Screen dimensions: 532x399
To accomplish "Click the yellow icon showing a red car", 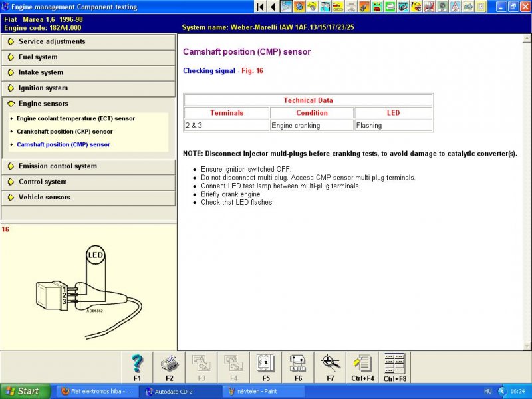I will 338,7.
